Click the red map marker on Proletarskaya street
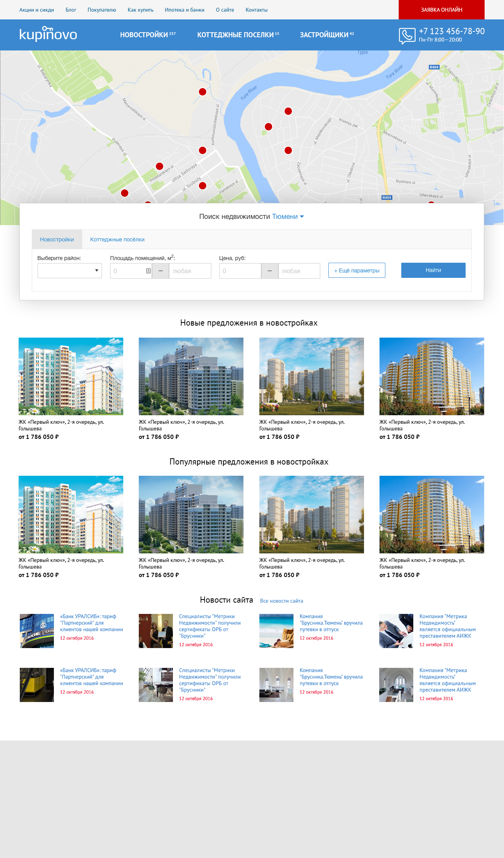The height and width of the screenshot is (858, 504). point(159,166)
